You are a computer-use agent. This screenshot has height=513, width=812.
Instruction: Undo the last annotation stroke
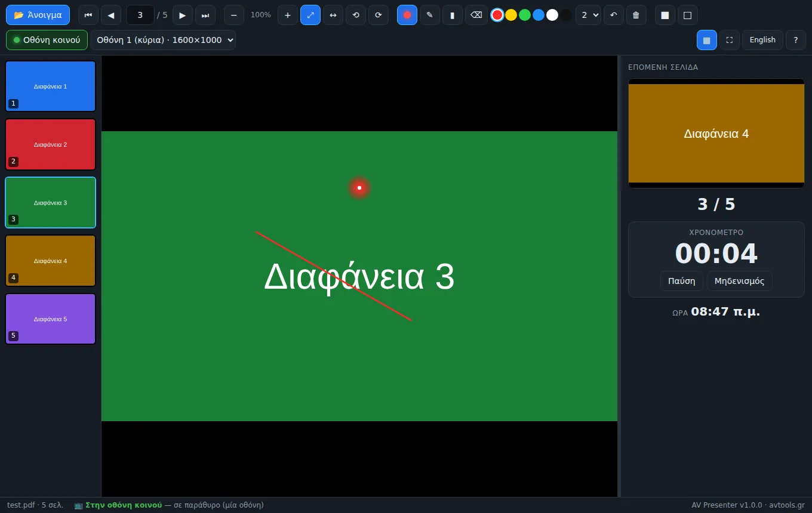pyautogui.click(x=613, y=15)
